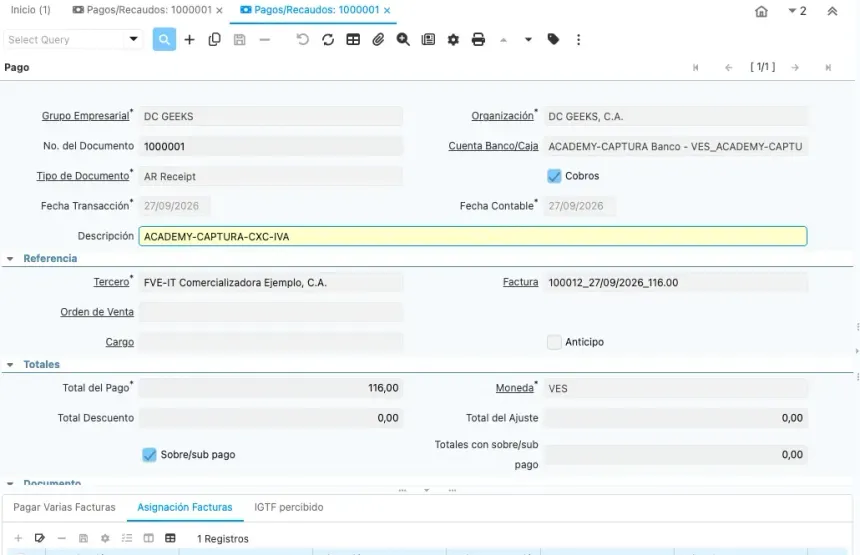Screen dimensions: 860x555
Task: Open process gear in main toolbar
Action: click(x=453, y=39)
